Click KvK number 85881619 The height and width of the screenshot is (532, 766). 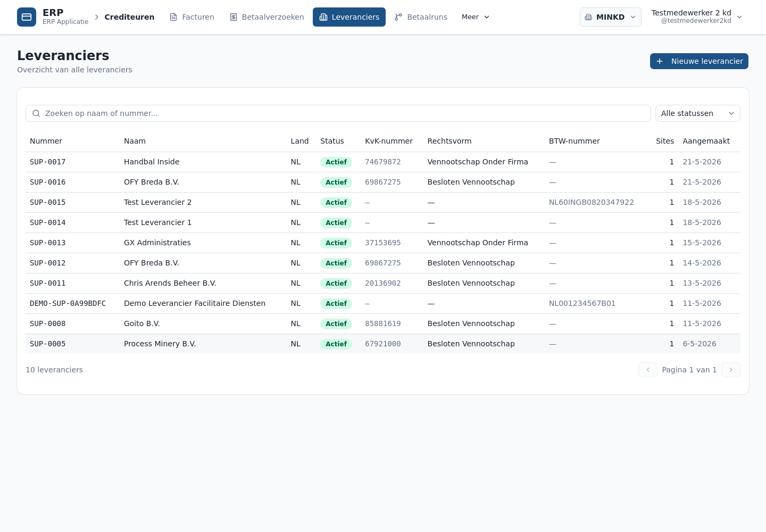coord(383,323)
